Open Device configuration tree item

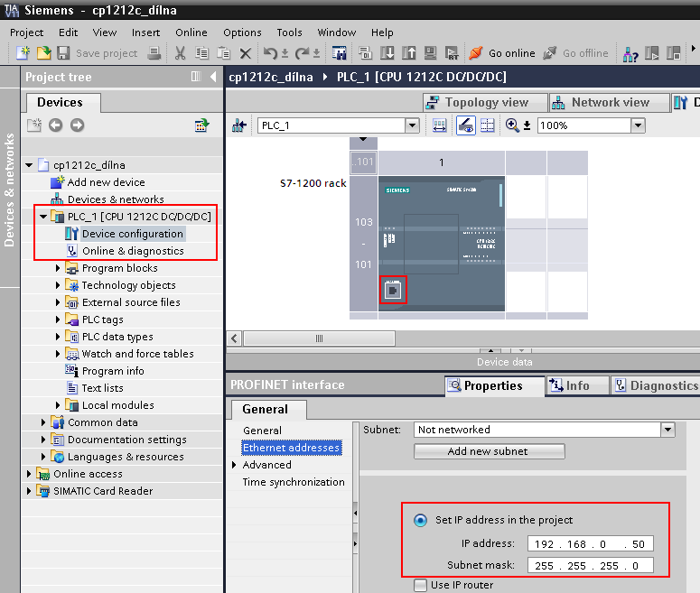click(x=132, y=234)
